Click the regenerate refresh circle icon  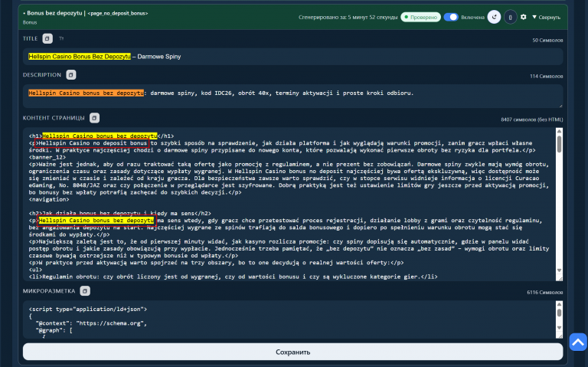(x=494, y=17)
